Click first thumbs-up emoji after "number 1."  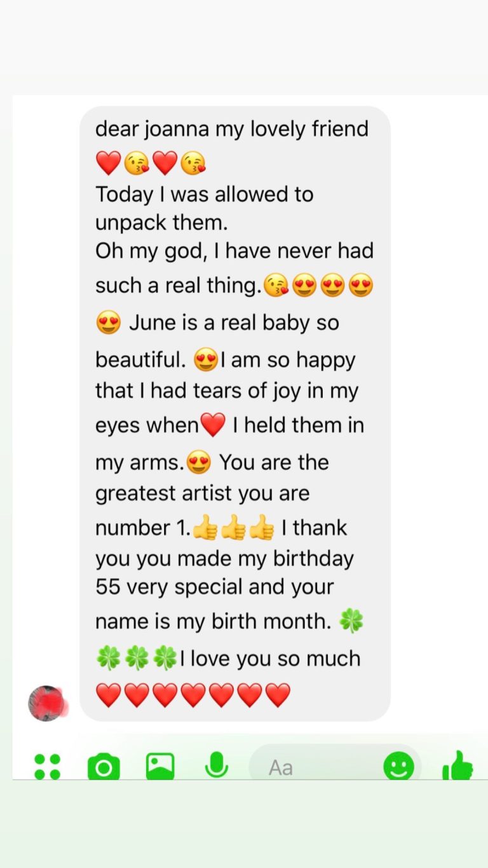pos(205,528)
